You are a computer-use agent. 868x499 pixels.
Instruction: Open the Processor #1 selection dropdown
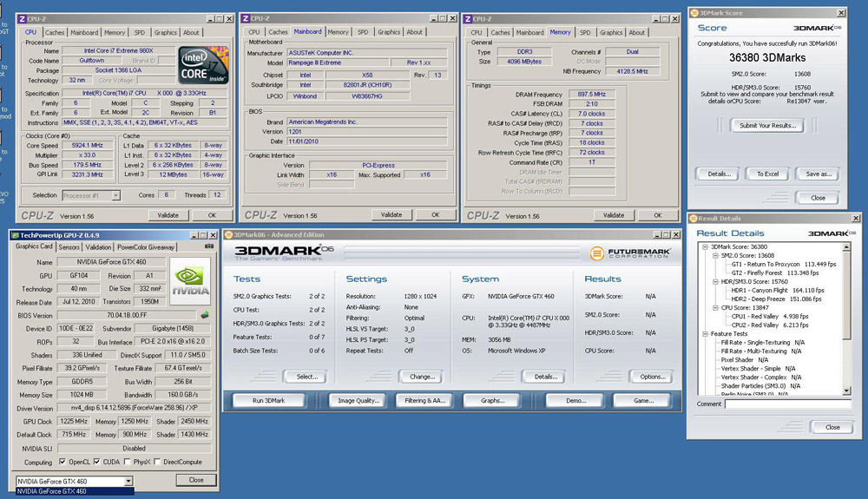(115, 195)
